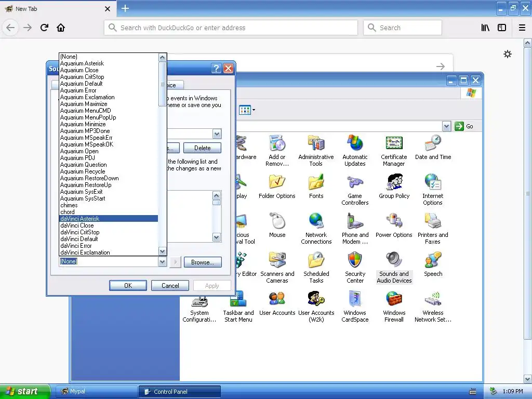Screen dimensions: 532x399
Task: Reload page with browser refresh icon
Action: point(44,28)
